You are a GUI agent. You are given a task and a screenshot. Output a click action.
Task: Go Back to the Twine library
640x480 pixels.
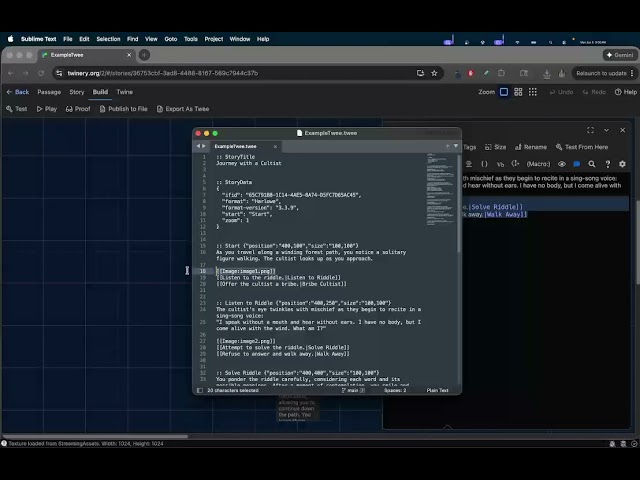18,92
